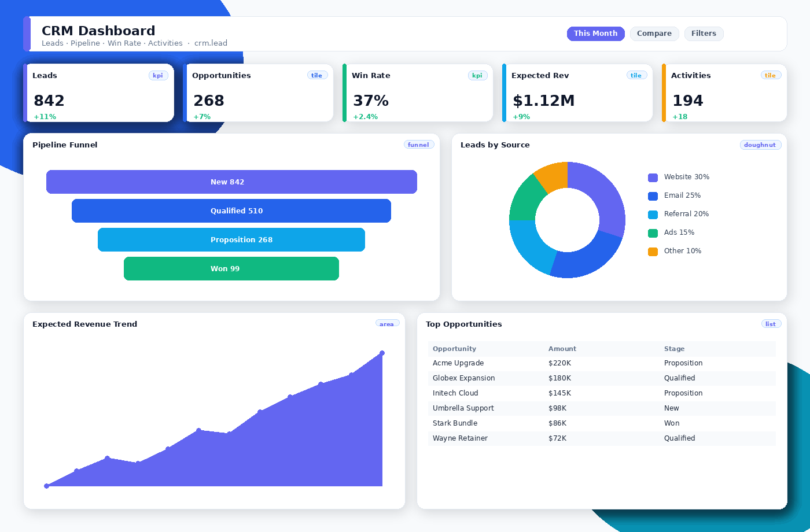The image size is (810, 532).
Task: Click the Activities tile card
Action: tap(724, 93)
